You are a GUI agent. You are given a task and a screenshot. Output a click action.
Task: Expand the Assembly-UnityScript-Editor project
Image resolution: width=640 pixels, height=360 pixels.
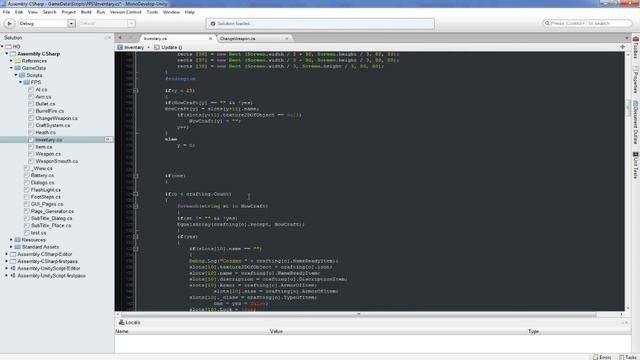tap(7, 269)
